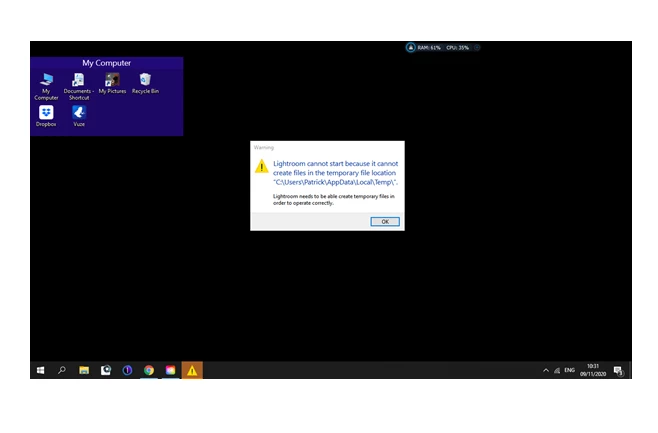The height and width of the screenshot is (433, 658).
Task: Open taskbar search magnifier
Action: pyautogui.click(x=62, y=370)
